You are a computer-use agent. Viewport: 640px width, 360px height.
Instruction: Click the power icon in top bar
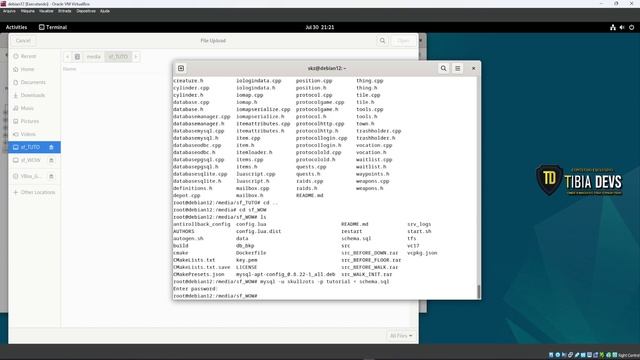[631, 27]
